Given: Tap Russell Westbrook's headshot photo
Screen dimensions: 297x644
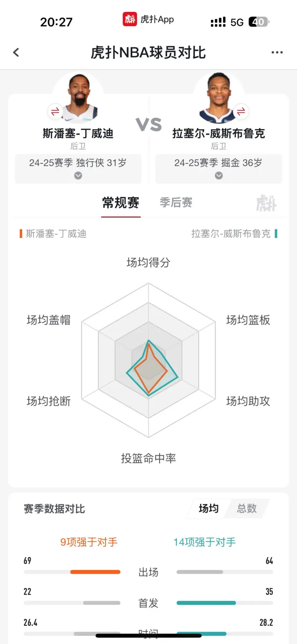Looking at the screenshot, I should (x=218, y=97).
